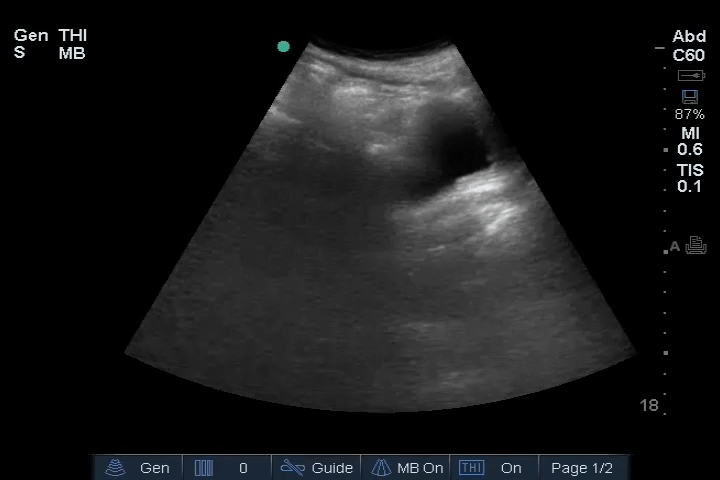Toggle needle Guide display
This screenshot has height=480, width=720.
pyautogui.click(x=332, y=467)
